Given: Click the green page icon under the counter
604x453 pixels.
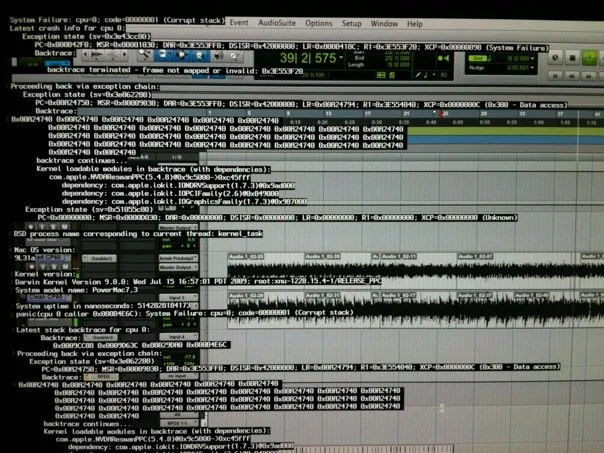Looking at the screenshot, I should point(392,75).
